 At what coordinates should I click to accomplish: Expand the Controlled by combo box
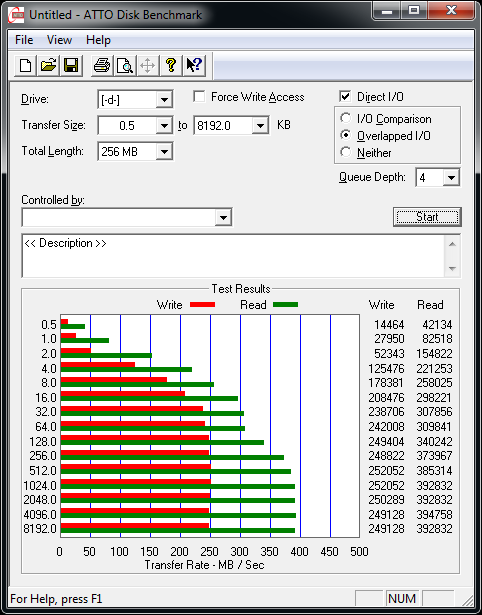click(x=223, y=217)
